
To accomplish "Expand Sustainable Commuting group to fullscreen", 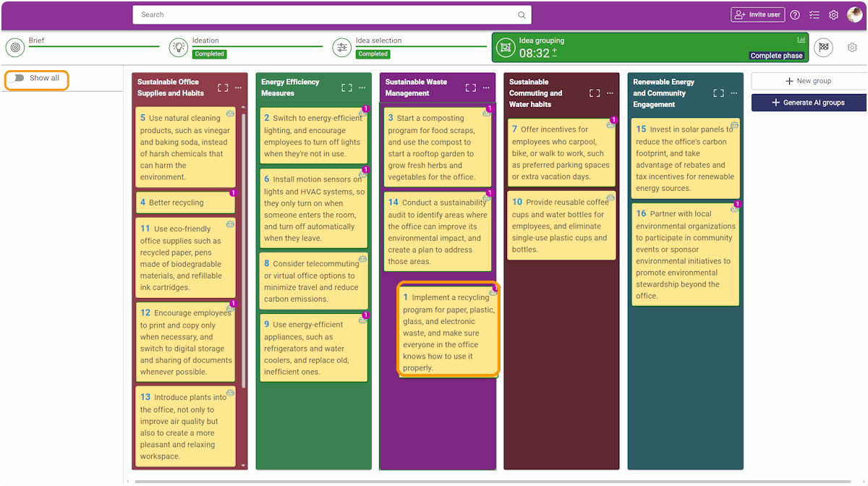I will pos(595,93).
